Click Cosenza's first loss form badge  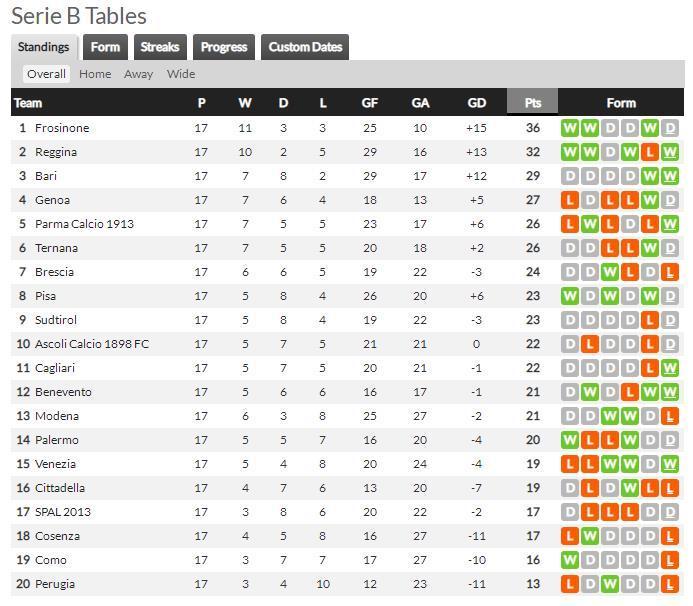(570, 536)
